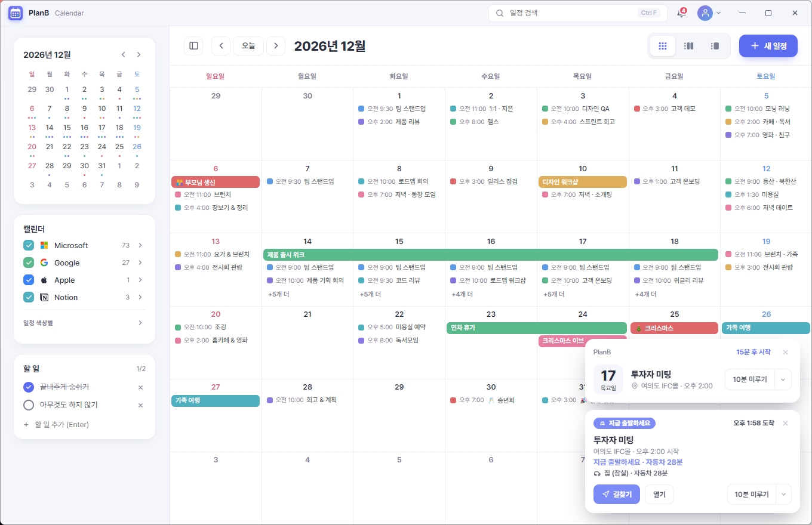The image size is (812, 525).
Task: Snooze 10분 미루기 in departure notification
Action: tap(751, 494)
